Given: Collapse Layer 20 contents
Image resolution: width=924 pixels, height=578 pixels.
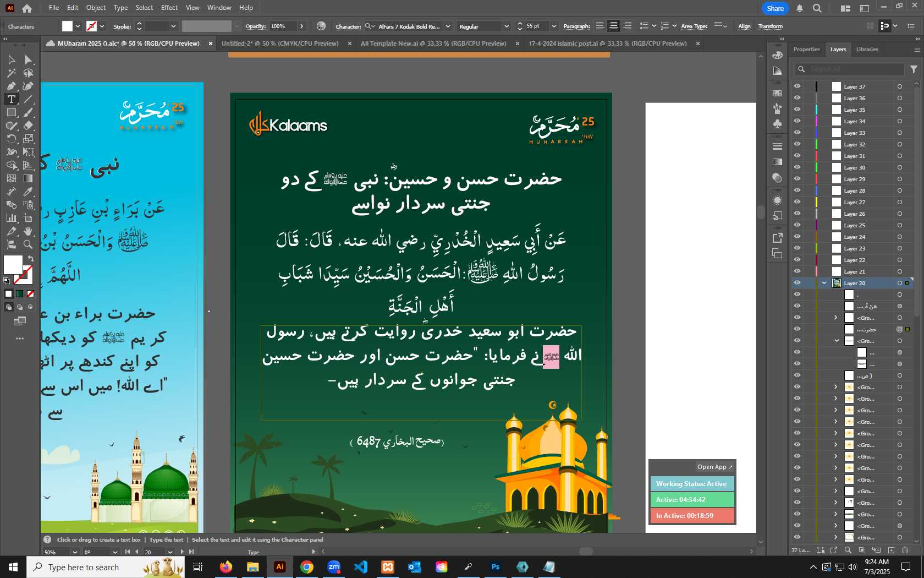Looking at the screenshot, I should (824, 283).
